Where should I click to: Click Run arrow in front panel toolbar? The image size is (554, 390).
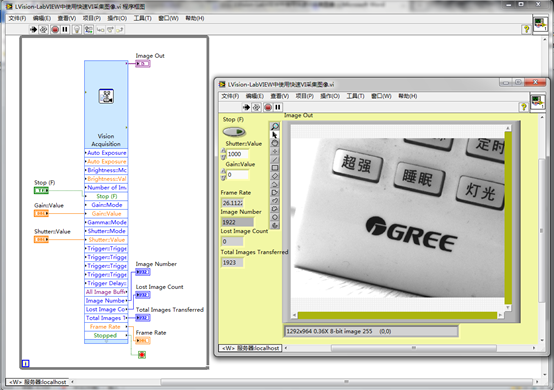click(246, 107)
